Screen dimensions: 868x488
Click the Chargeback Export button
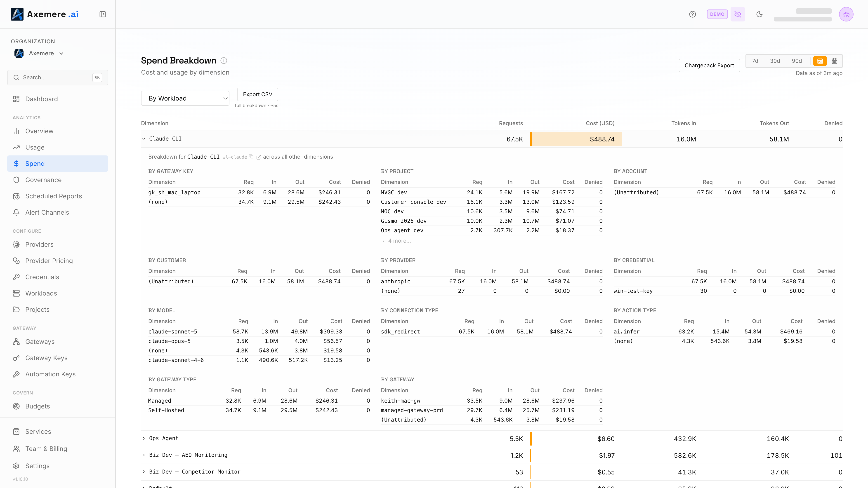[709, 65]
